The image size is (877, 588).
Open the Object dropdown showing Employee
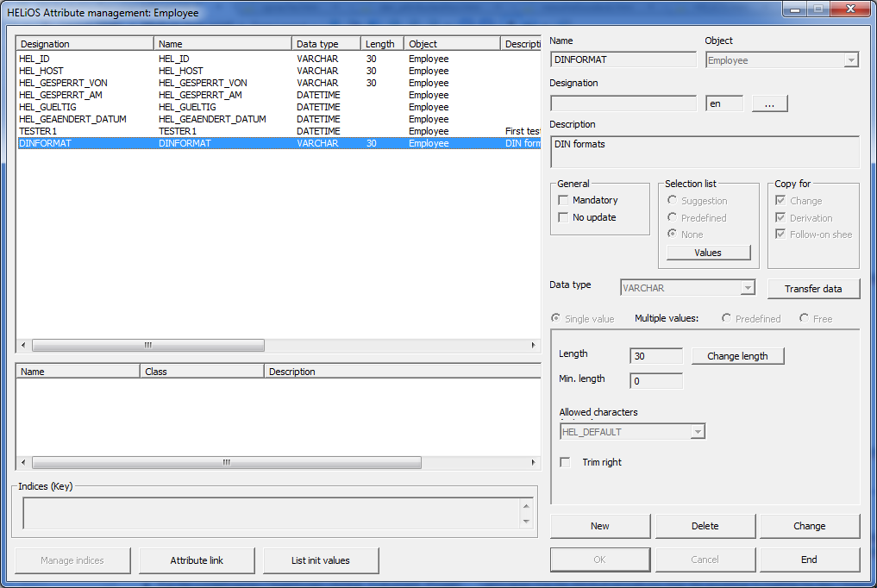[850, 60]
